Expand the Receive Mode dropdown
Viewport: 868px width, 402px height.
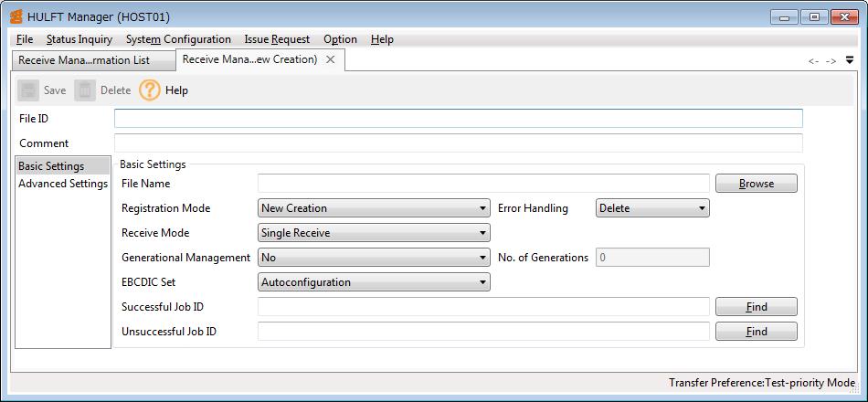[x=374, y=233]
